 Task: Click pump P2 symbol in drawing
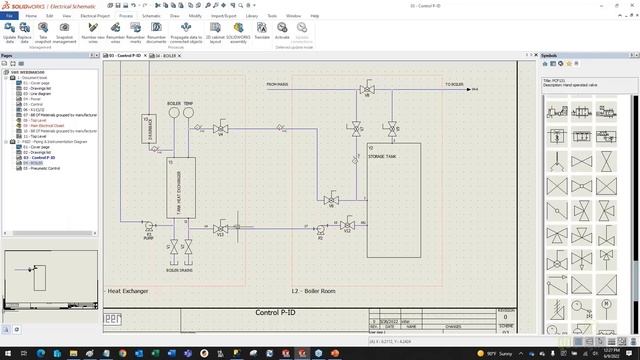321,231
